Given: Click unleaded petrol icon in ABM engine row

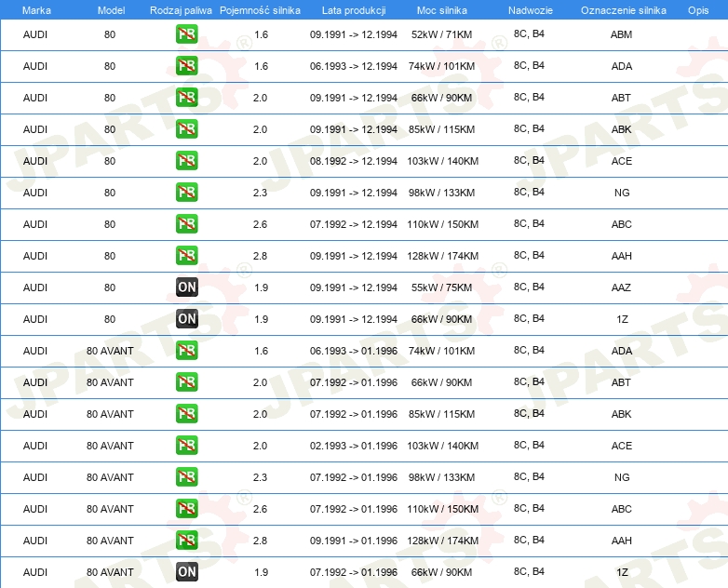Looking at the screenshot, I should coord(186,34).
